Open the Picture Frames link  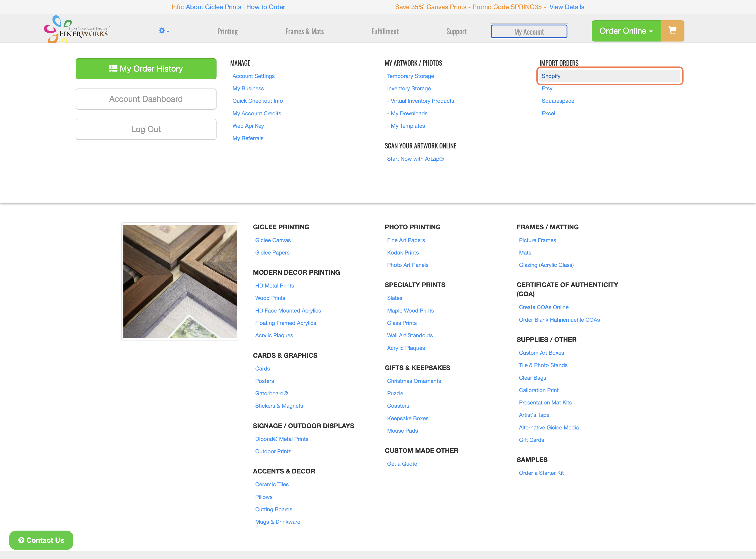coord(537,240)
